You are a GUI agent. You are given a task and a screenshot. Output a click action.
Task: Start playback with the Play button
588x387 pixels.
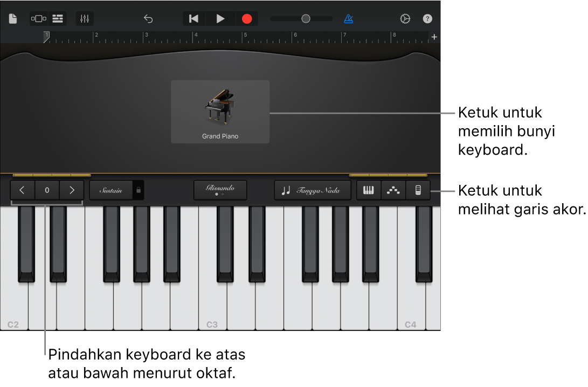[220, 18]
